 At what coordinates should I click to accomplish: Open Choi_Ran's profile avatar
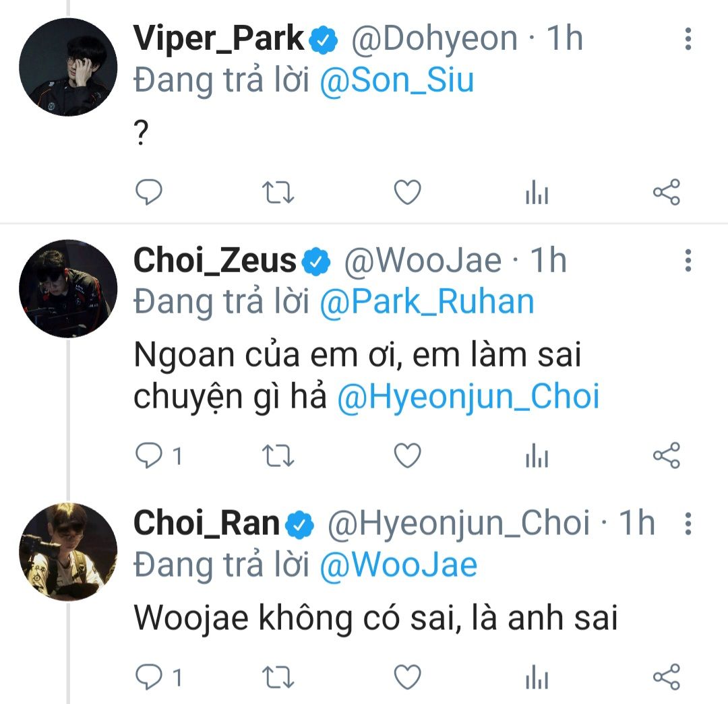68,552
